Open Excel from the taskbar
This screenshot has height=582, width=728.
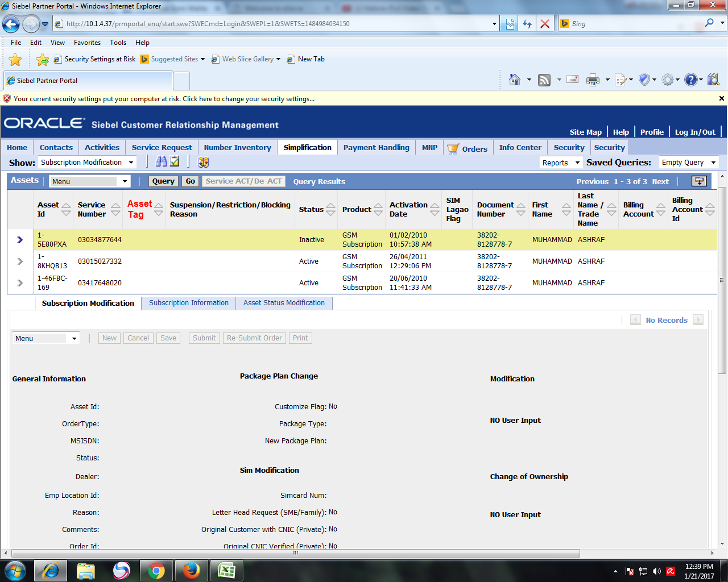[x=226, y=571]
